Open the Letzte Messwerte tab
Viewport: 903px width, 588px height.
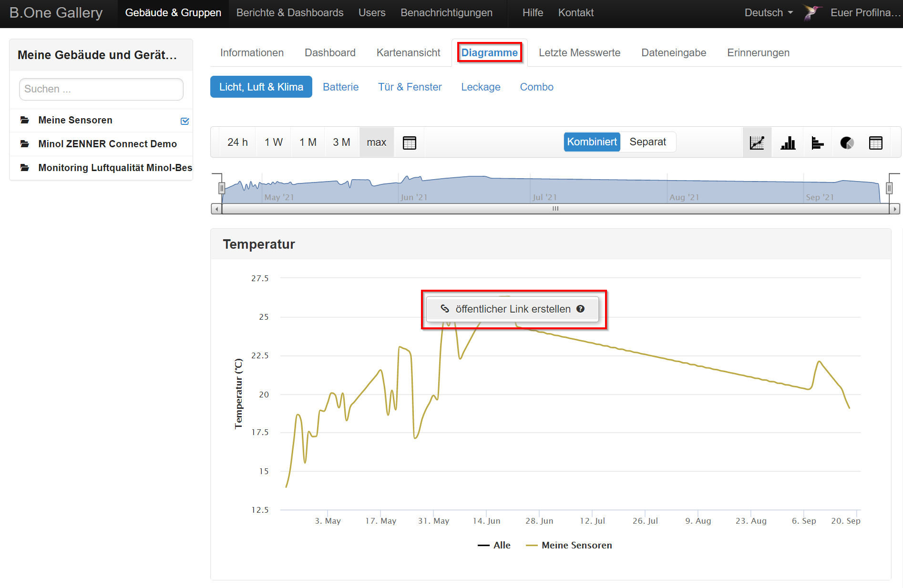[579, 52]
